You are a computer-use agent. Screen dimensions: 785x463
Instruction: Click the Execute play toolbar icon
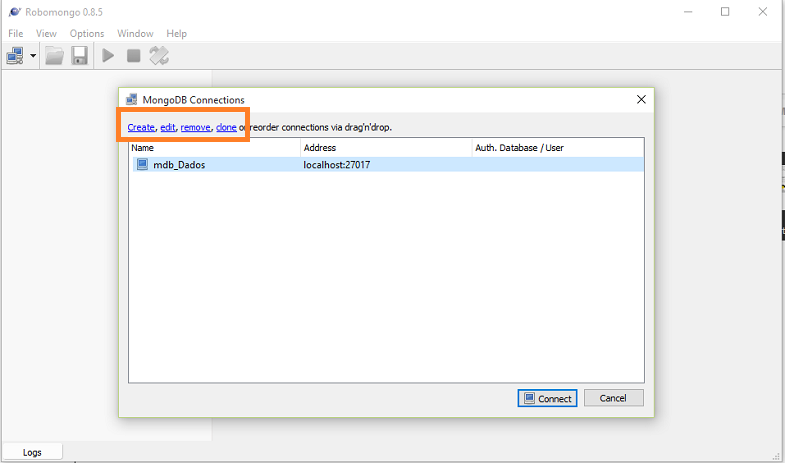108,56
